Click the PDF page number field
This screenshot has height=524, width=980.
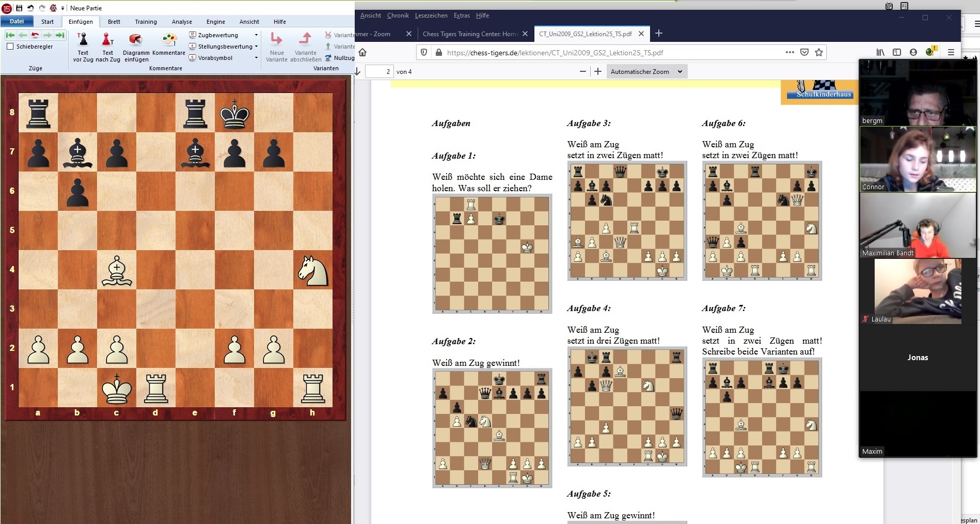(x=380, y=71)
